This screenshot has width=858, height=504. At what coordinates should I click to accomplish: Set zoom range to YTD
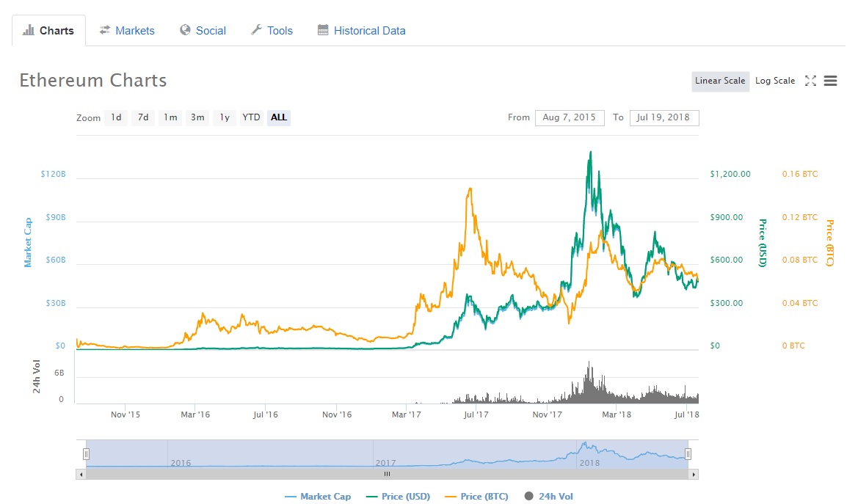(x=251, y=117)
